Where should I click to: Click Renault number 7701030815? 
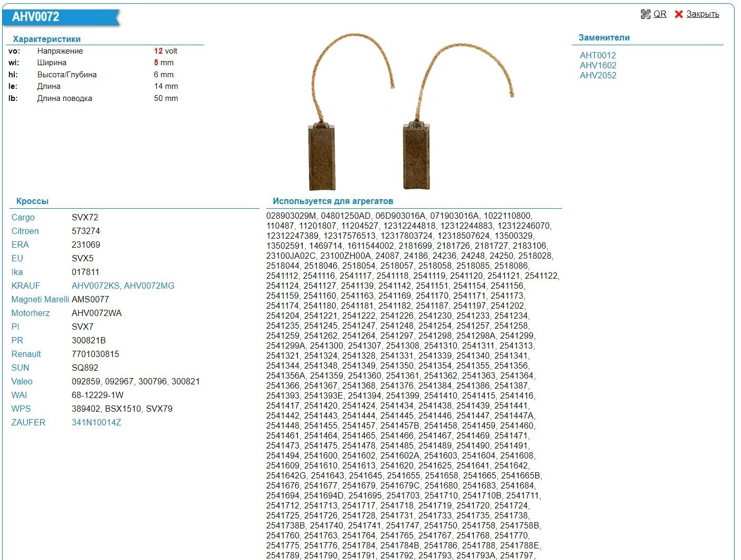click(x=95, y=354)
